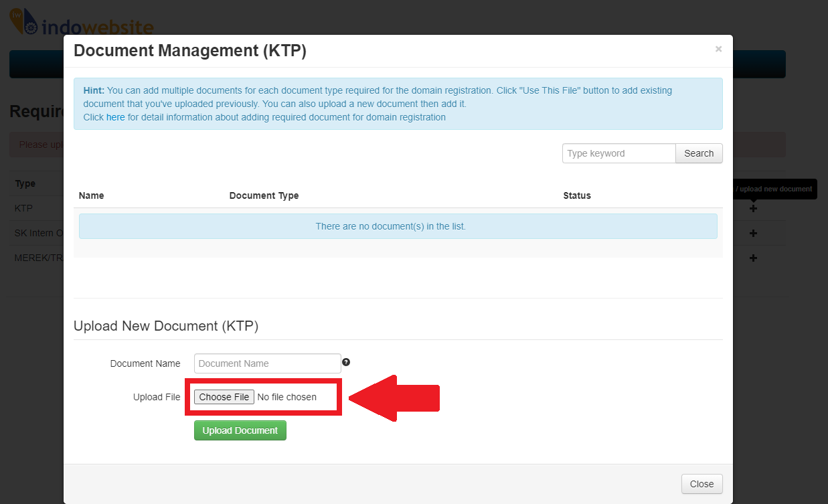828x504 pixels.
Task: Click the Close button in the dialog footer
Action: pos(701,484)
